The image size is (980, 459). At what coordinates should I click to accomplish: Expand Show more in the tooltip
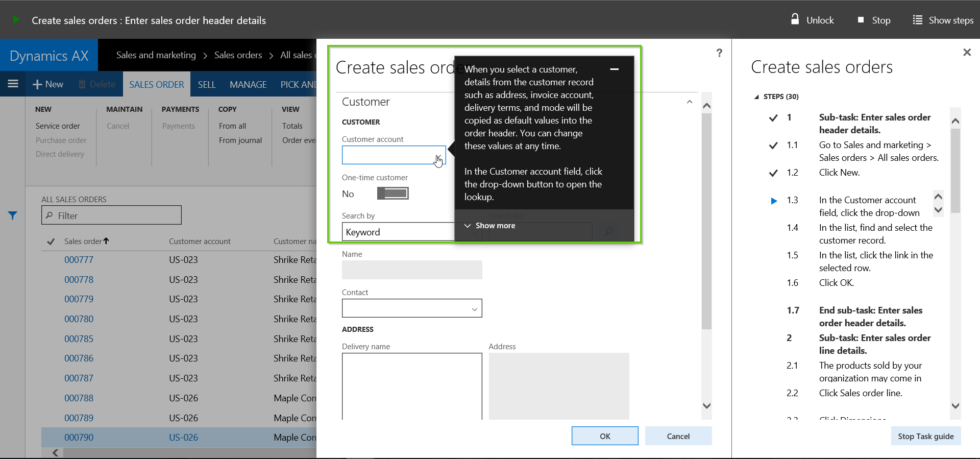coord(490,226)
